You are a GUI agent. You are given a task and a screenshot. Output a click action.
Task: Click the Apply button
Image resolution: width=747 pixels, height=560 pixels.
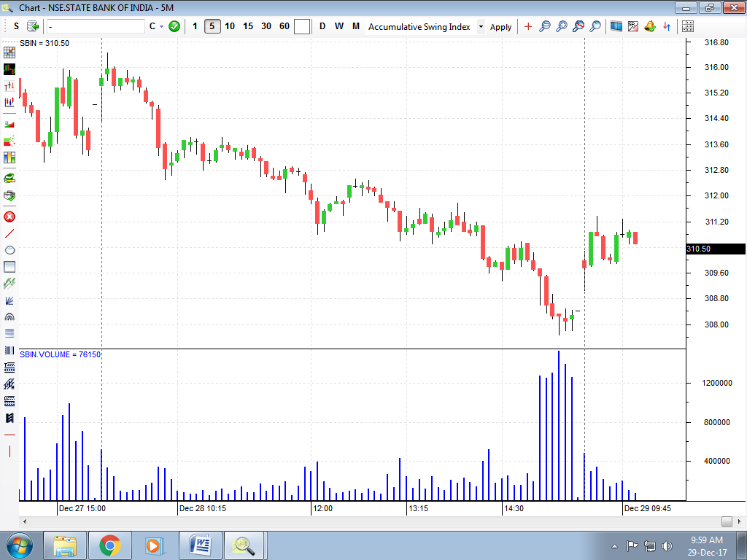click(x=500, y=27)
